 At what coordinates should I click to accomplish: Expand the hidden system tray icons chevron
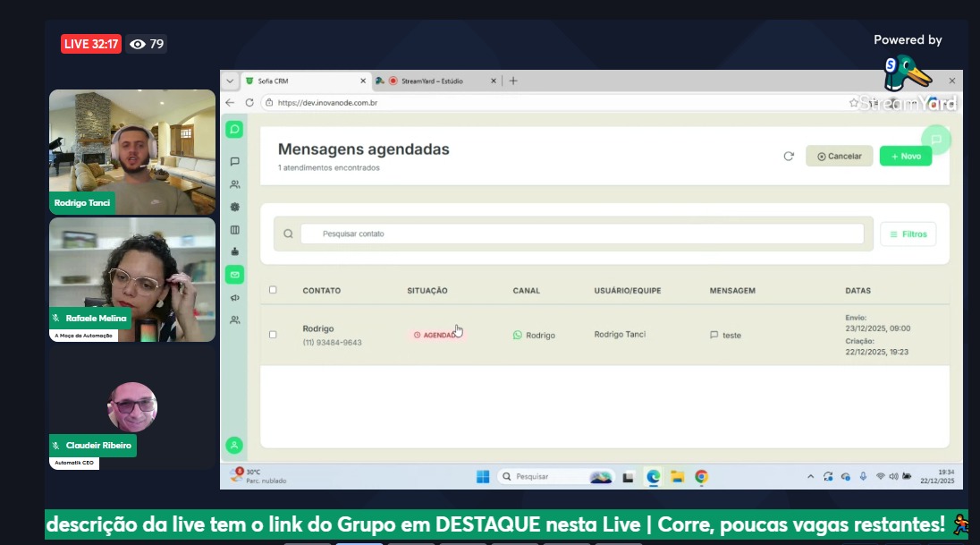(x=811, y=477)
